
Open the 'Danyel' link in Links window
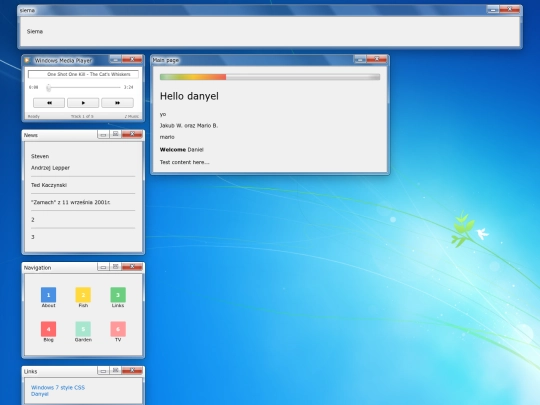pos(40,394)
